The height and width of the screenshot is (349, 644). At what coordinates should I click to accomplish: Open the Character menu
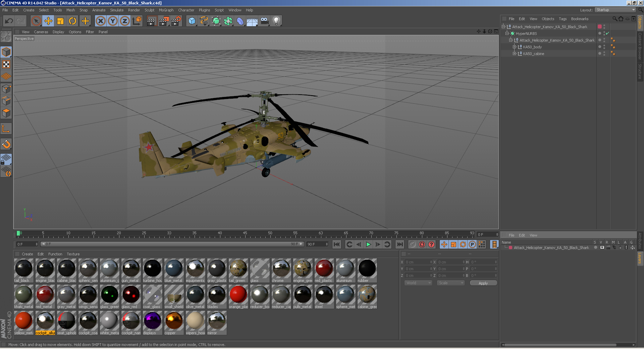tap(186, 10)
